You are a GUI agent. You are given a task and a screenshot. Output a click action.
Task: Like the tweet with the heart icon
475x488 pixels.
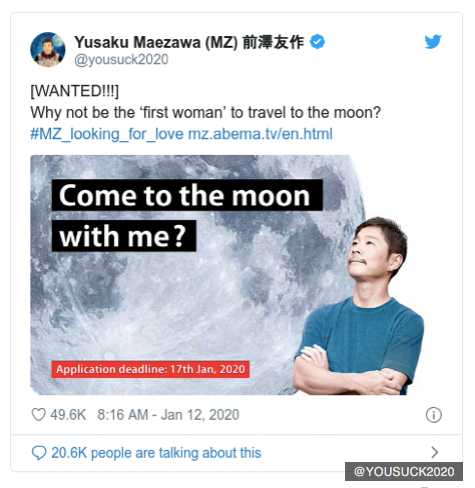[x=38, y=415]
